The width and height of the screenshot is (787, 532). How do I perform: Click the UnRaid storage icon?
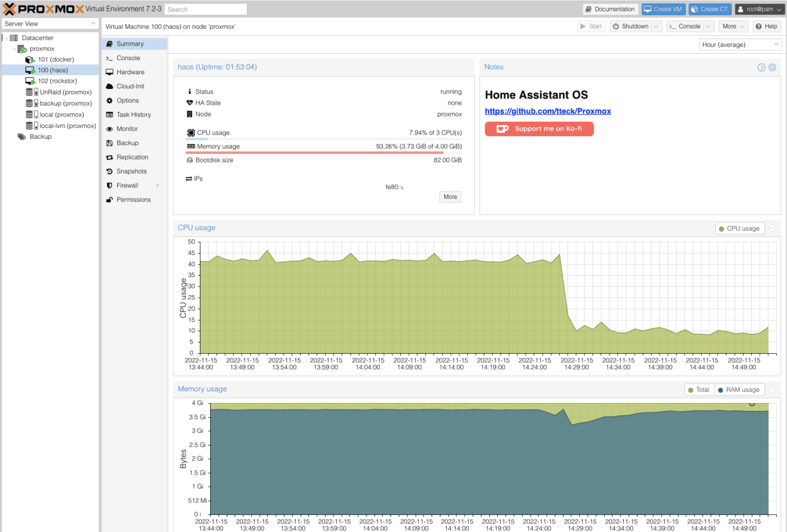[29, 92]
